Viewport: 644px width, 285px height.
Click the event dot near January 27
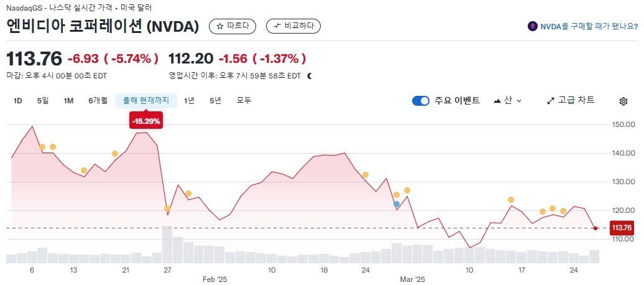tap(167, 208)
